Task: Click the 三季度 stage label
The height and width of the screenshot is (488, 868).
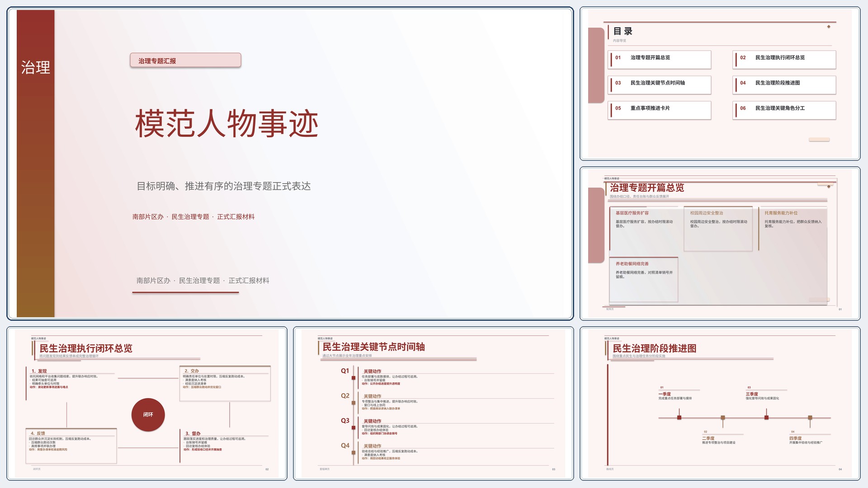Action: point(752,394)
